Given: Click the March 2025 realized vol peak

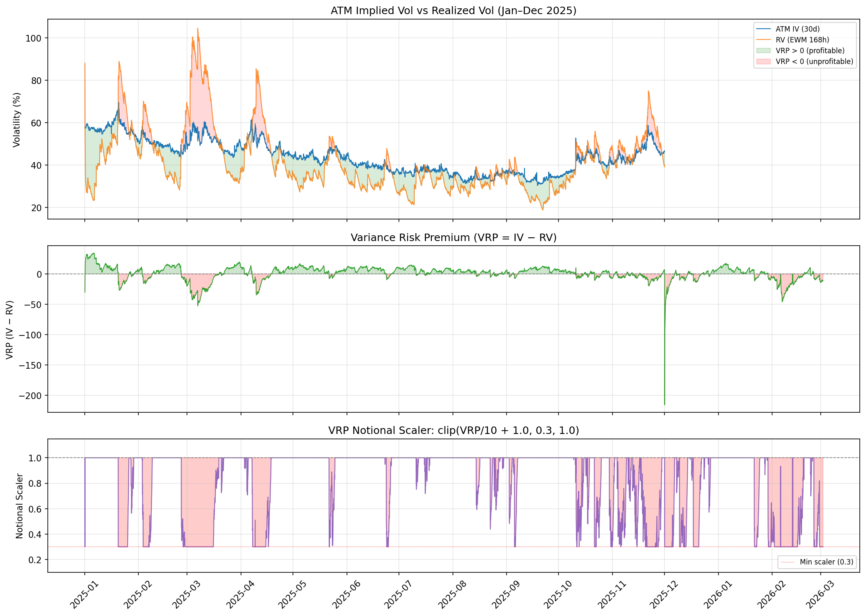Looking at the screenshot, I should click(x=197, y=29).
